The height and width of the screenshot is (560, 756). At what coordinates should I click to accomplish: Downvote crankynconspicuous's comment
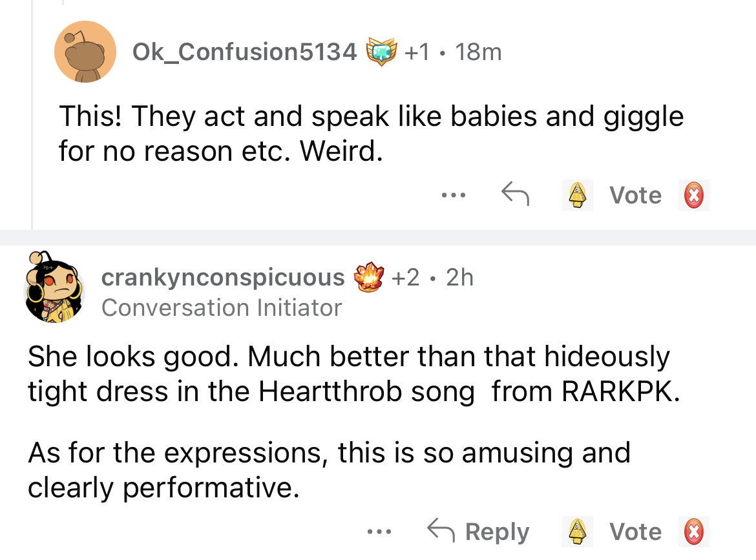[693, 532]
